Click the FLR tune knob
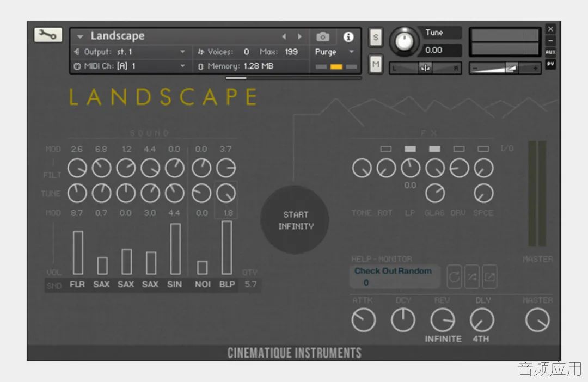Image resolution: width=588 pixels, height=382 pixels. [x=77, y=193]
